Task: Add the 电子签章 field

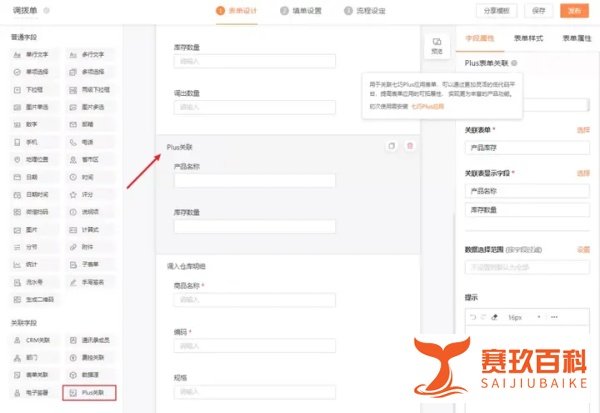Action: click(x=34, y=393)
